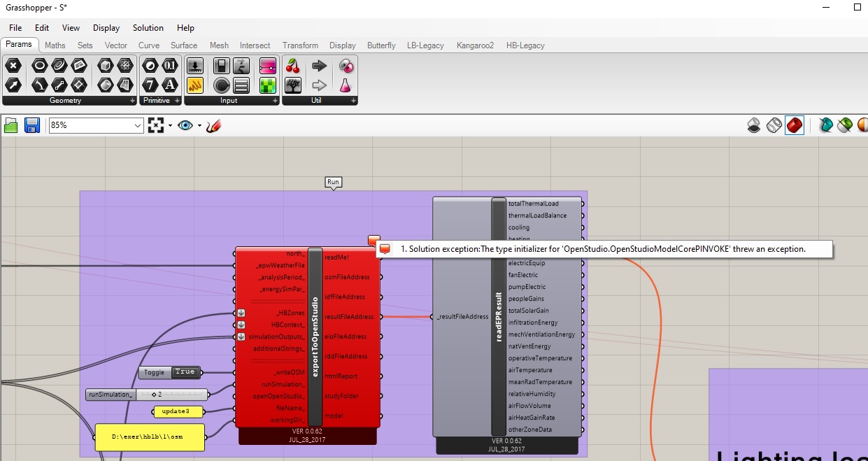The height and width of the screenshot is (461, 868).
Task: Click the sketch brush toolbar icon
Action: coord(214,126)
